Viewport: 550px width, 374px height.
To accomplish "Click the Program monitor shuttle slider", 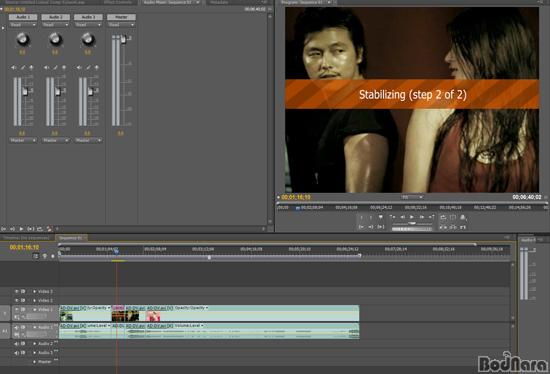I will tap(412, 223).
